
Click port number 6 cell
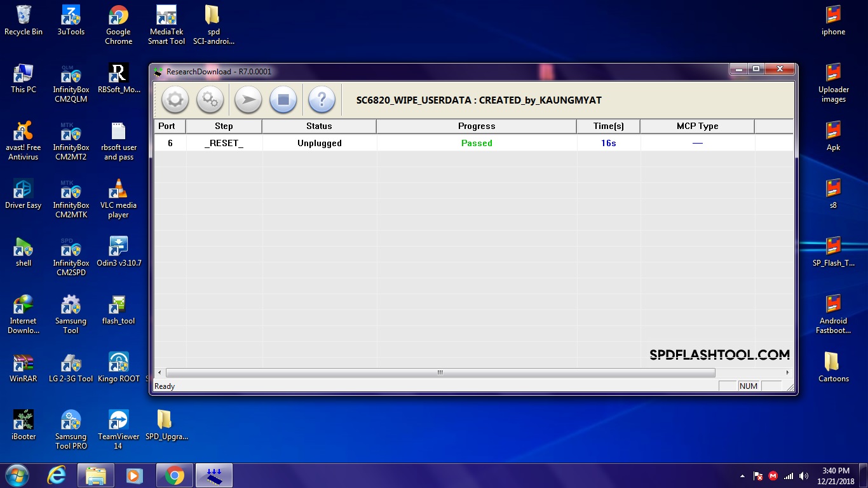coord(170,143)
